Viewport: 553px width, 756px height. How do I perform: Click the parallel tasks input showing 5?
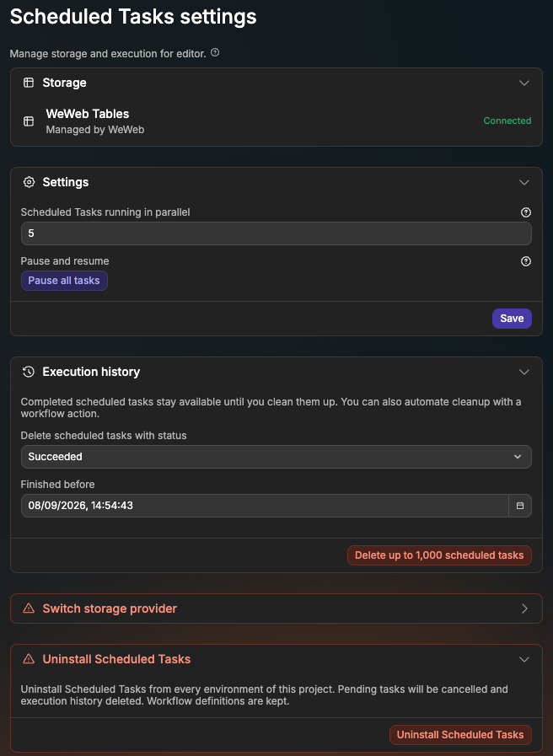[x=276, y=233]
